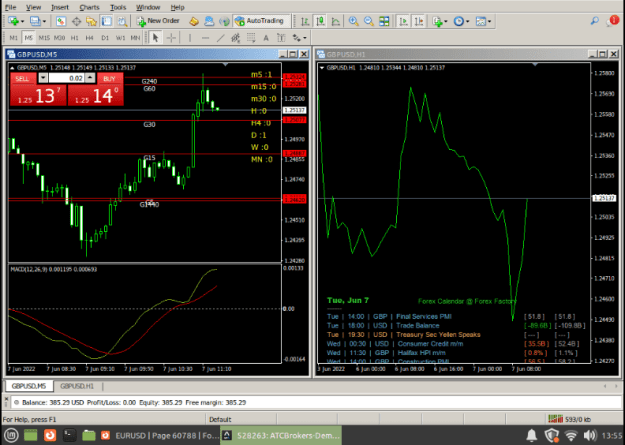The height and width of the screenshot is (445, 625).
Task: Open the File menu
Action: click(10, 7)
